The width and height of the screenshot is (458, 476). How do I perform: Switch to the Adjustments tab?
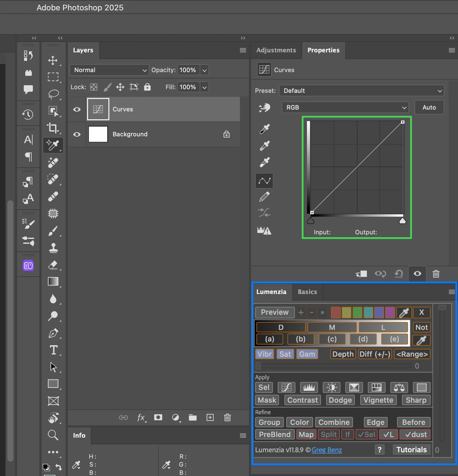coord(276,50)
